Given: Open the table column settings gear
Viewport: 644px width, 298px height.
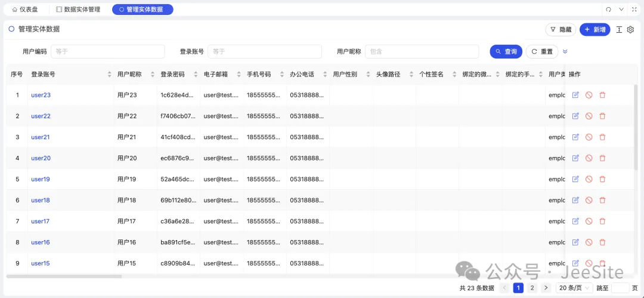Looking at the screenshot, I should click(630, 30).
